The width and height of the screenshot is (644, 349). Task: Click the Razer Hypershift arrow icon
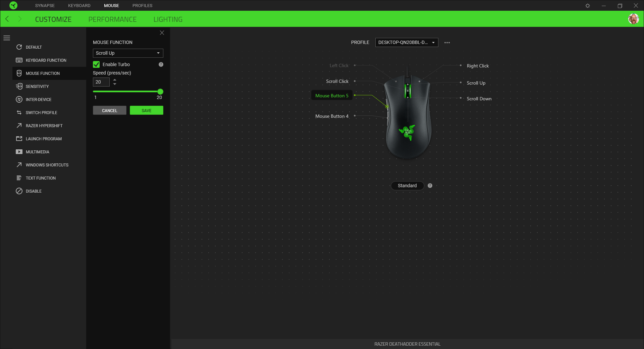(x=19, y=126)
